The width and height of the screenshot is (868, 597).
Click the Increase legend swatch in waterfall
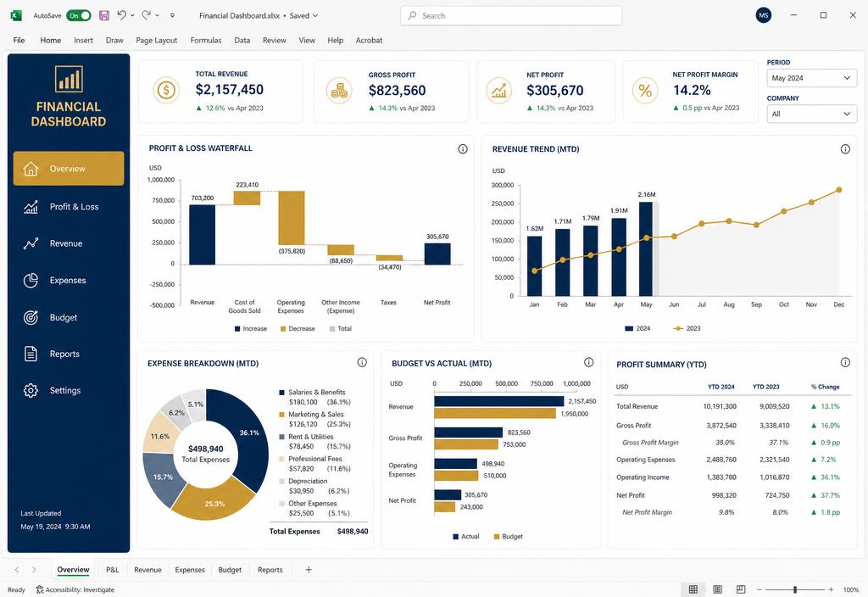(x=237, y=329)
